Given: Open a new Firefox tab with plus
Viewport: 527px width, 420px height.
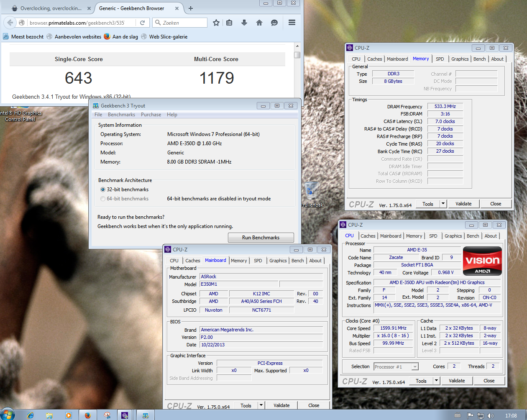Looking at the screenshot, I should coord(191,8).
